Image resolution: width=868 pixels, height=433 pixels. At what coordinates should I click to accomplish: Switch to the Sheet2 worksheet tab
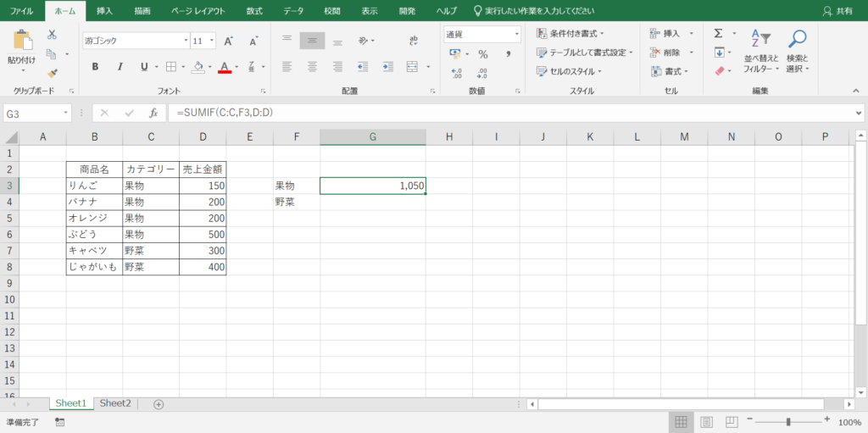(115, 403)
